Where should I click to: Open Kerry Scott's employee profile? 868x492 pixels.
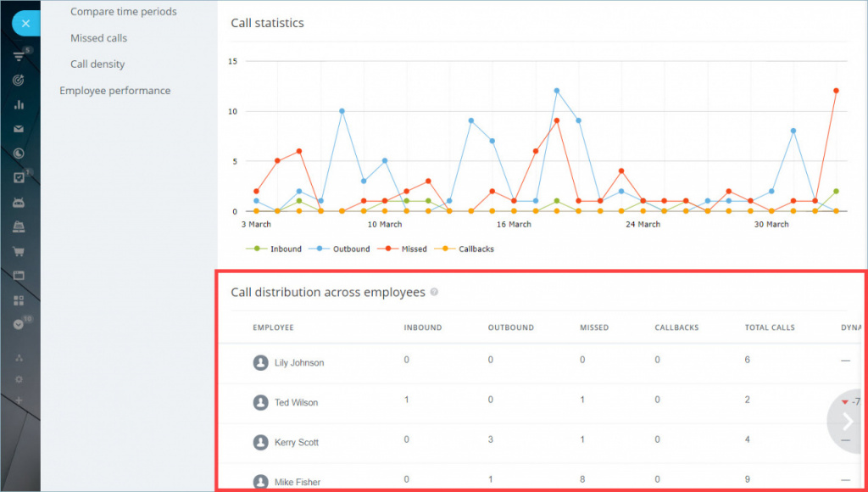coord(297,443)
